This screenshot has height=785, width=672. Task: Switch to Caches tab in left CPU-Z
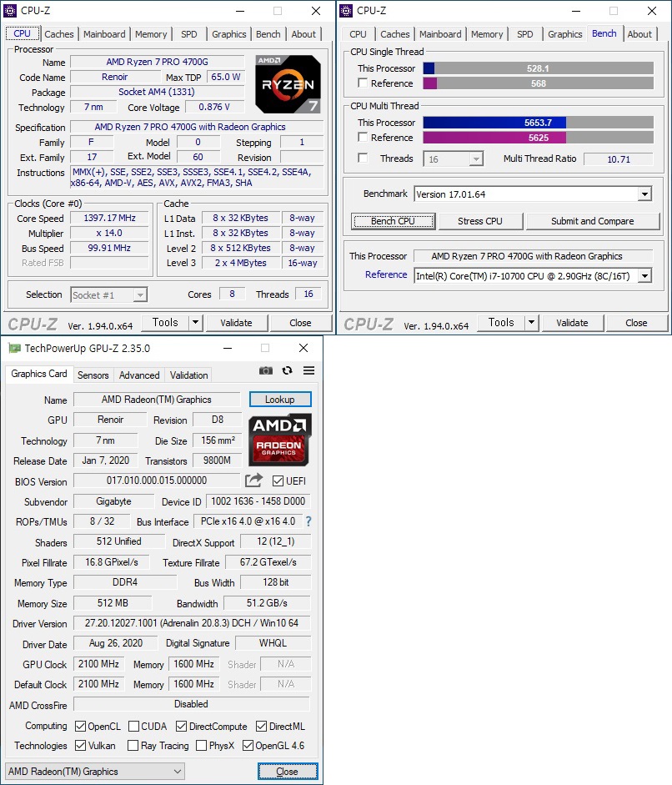click(x=59, y=34)
